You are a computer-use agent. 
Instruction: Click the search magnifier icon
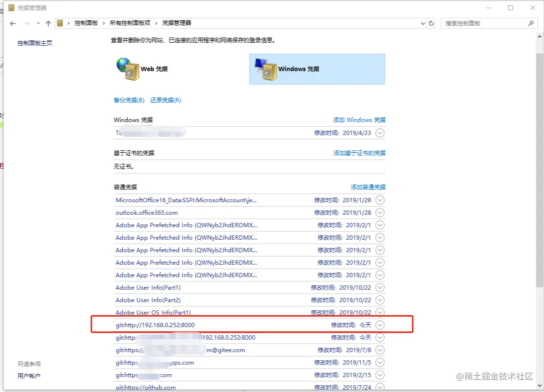point(531,23)
